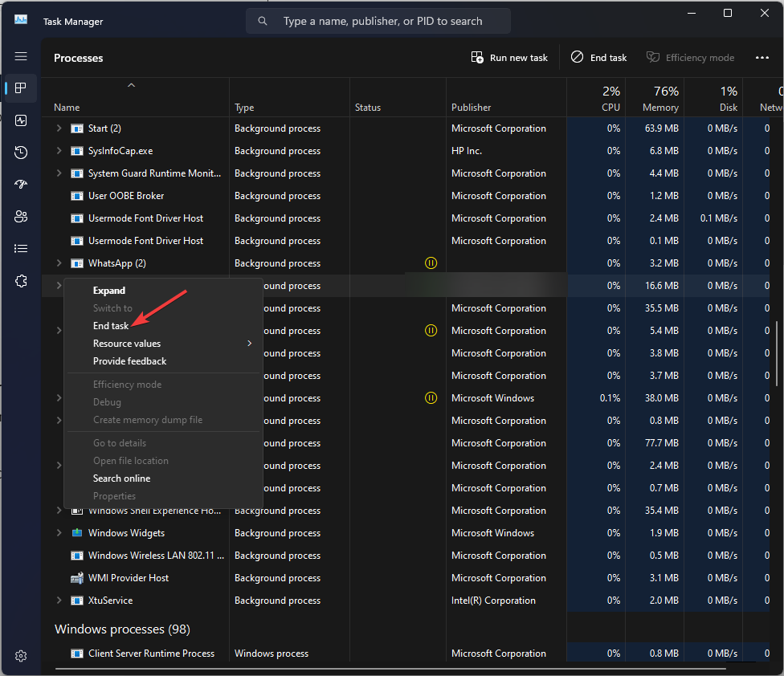This screenshot has width=784, height=676.
Task: Click the vertical scrollbar thumb
Action: (777, 354)
